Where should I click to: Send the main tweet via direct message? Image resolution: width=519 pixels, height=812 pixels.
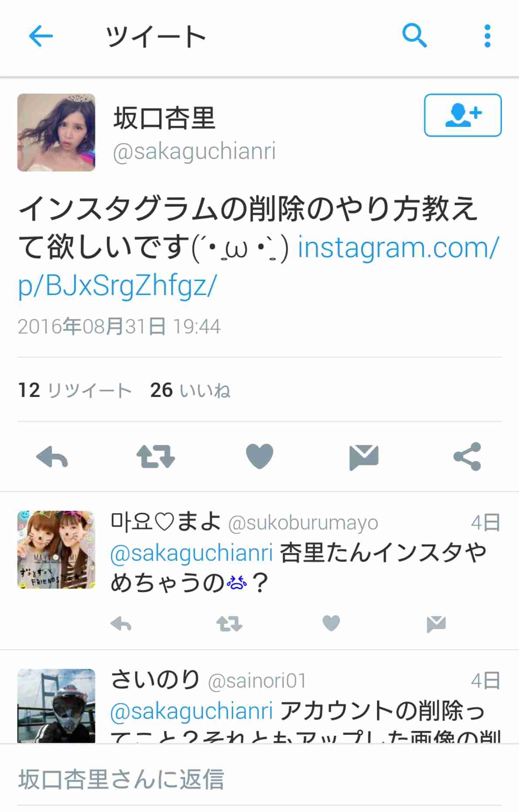[364, 457]
